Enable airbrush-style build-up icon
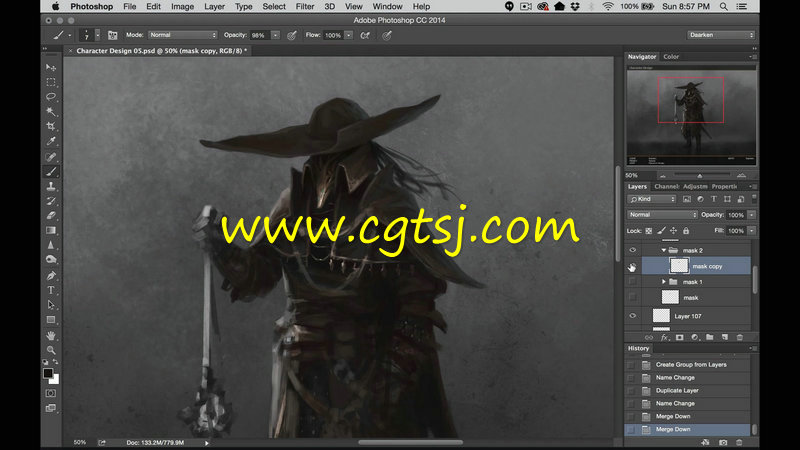This screenshot has height=450, width=800. tap(365, 35)
